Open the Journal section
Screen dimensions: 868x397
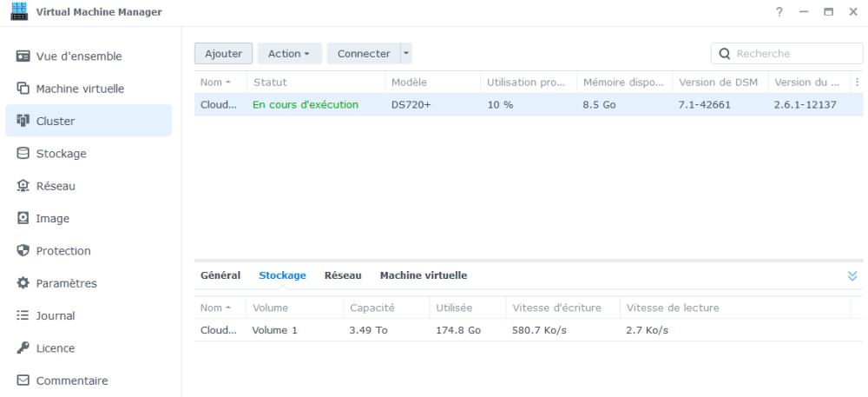click(89, 315)
